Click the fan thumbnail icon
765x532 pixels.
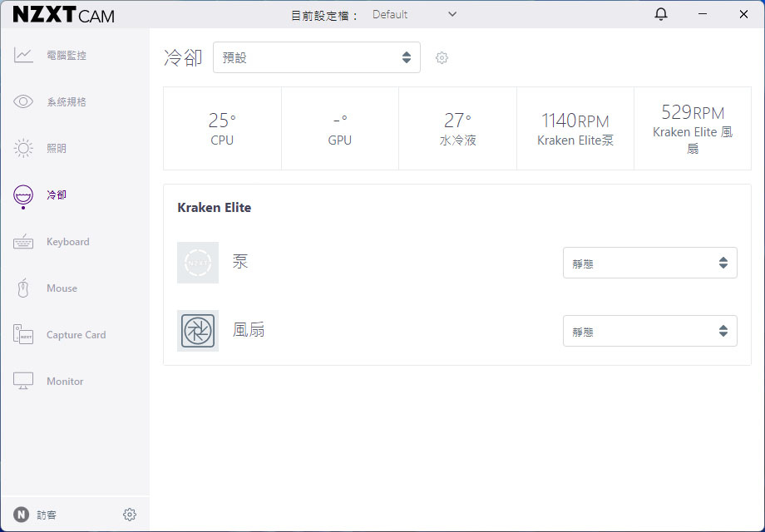click(x=198, y=331)
